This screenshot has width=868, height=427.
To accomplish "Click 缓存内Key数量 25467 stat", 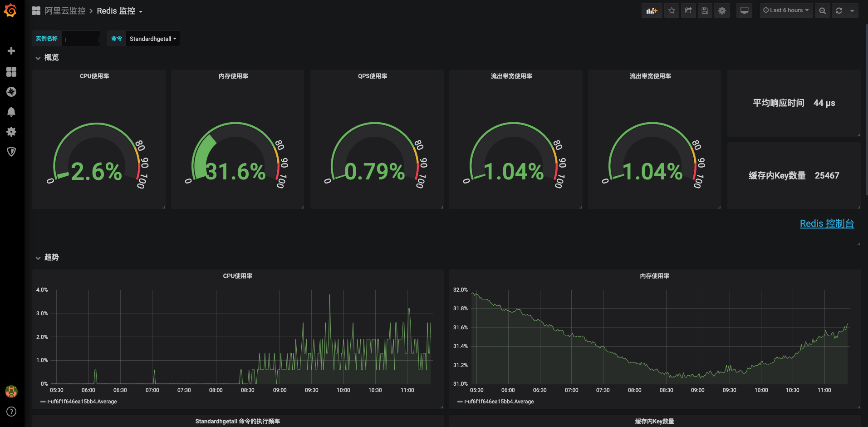I will [794, 176].
